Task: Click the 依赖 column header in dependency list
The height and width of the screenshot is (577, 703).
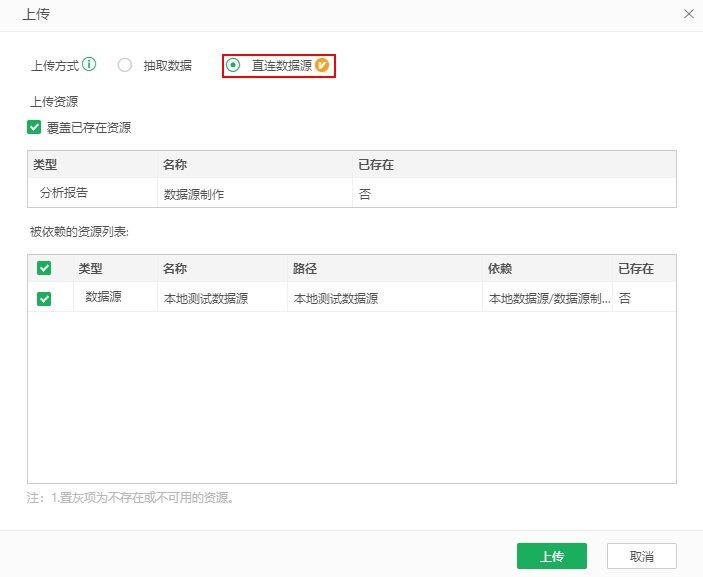Action: tap(500, 268)
